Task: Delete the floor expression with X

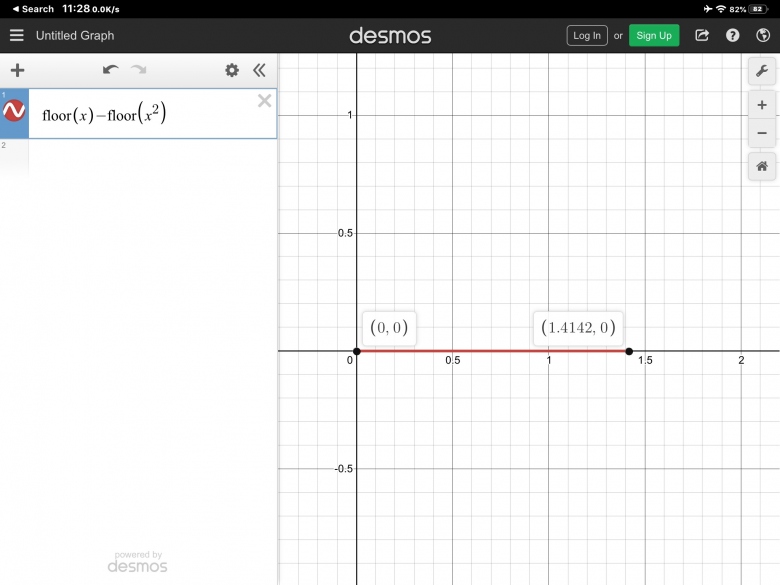Action: pyautogui.click(x=264, y=100)
